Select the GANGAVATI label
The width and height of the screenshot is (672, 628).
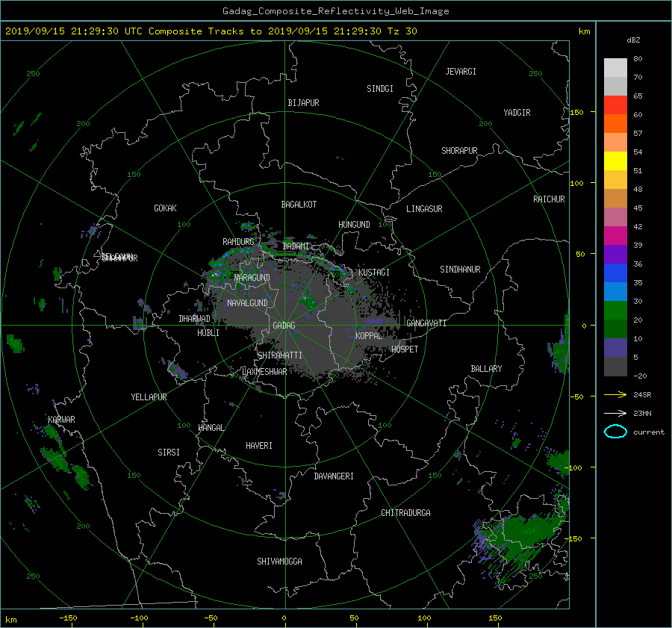point(426,323)
